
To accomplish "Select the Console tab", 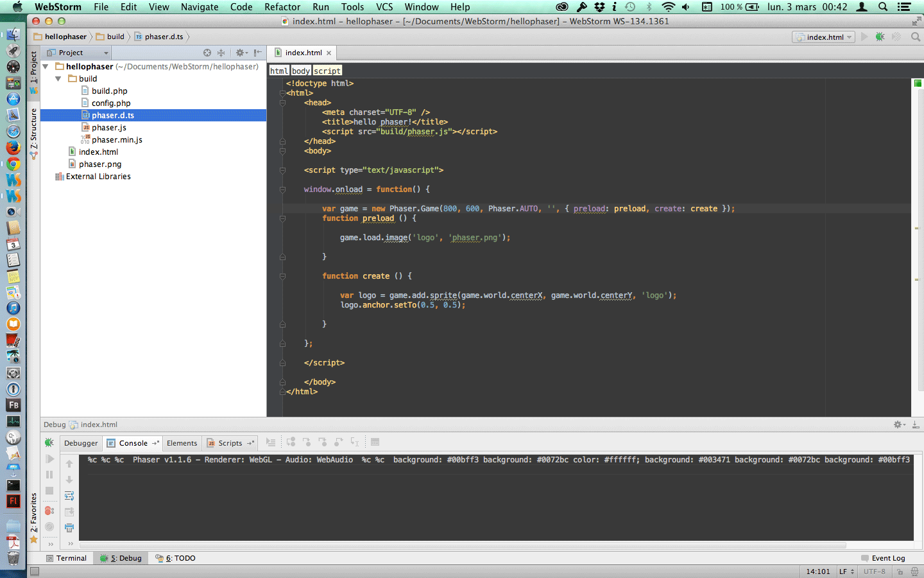I will pos(133,443).
